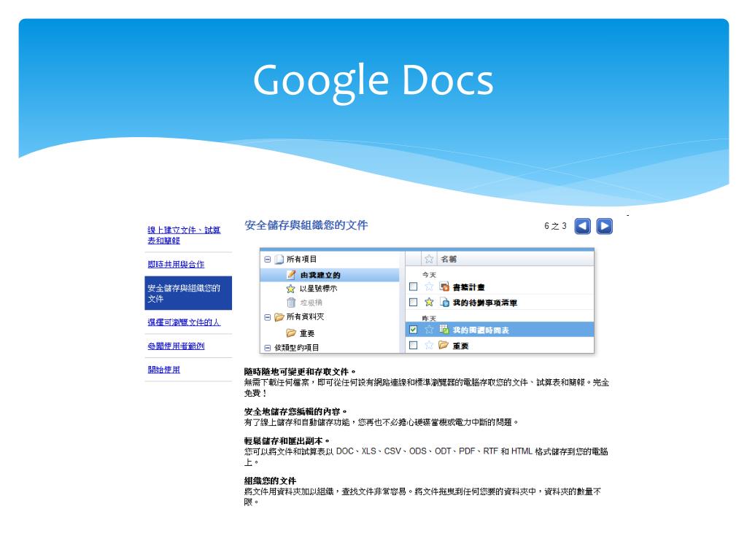Star the 書籍計畫 presentation
747x560 pixels.
(x=429, y=287)
